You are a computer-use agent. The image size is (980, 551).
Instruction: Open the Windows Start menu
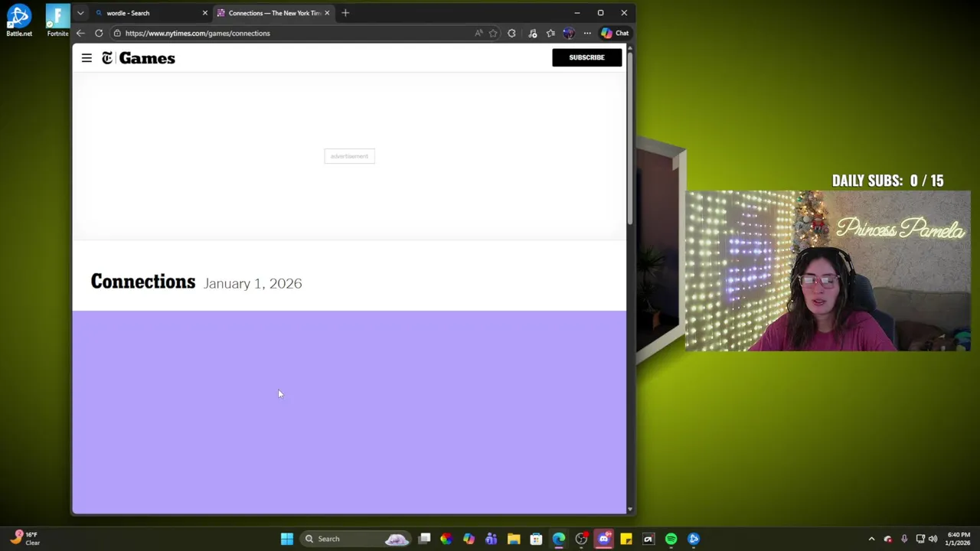tap(287, 539)
